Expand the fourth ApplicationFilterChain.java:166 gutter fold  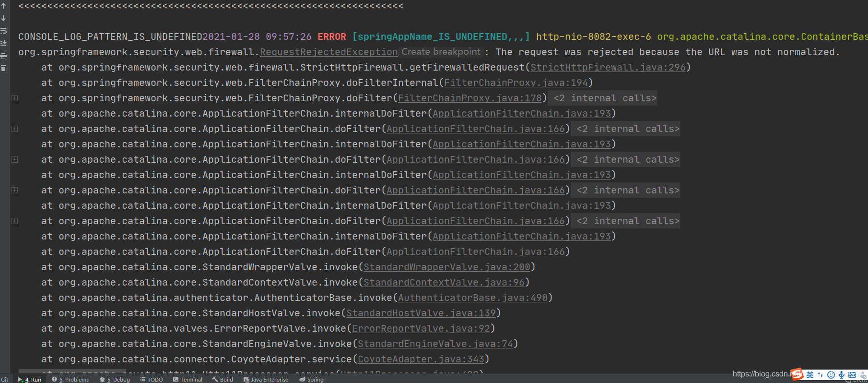pyautogui.click(x=15, y=221)
